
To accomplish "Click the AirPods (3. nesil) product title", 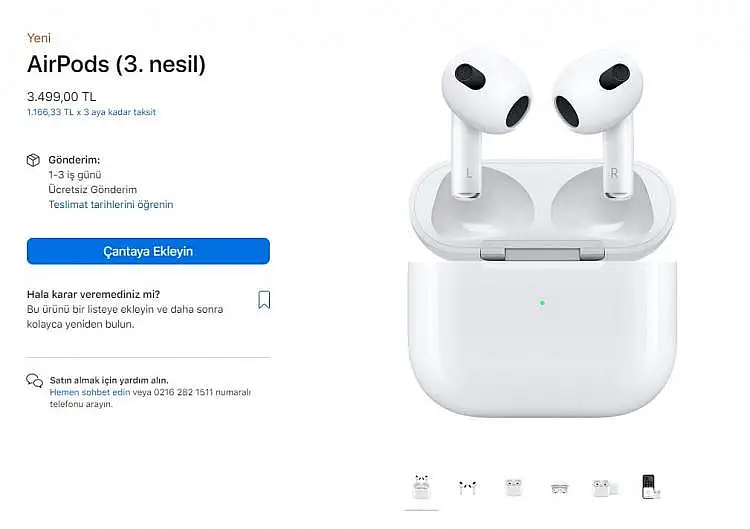I will tap(116, 64).
